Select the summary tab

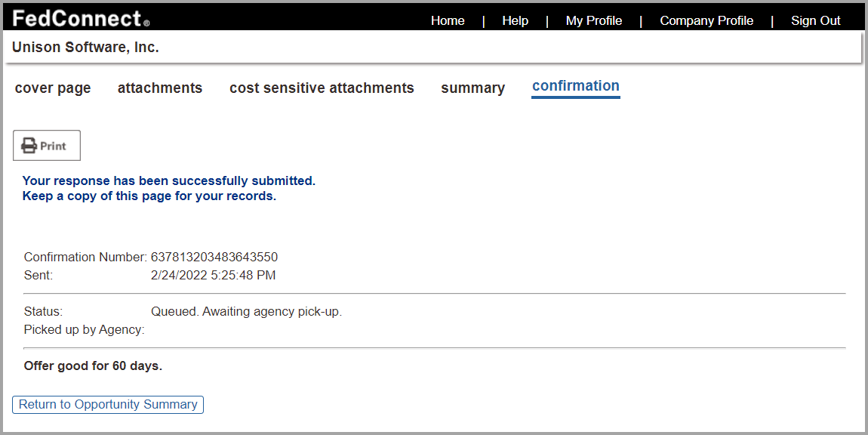(472, 88)
